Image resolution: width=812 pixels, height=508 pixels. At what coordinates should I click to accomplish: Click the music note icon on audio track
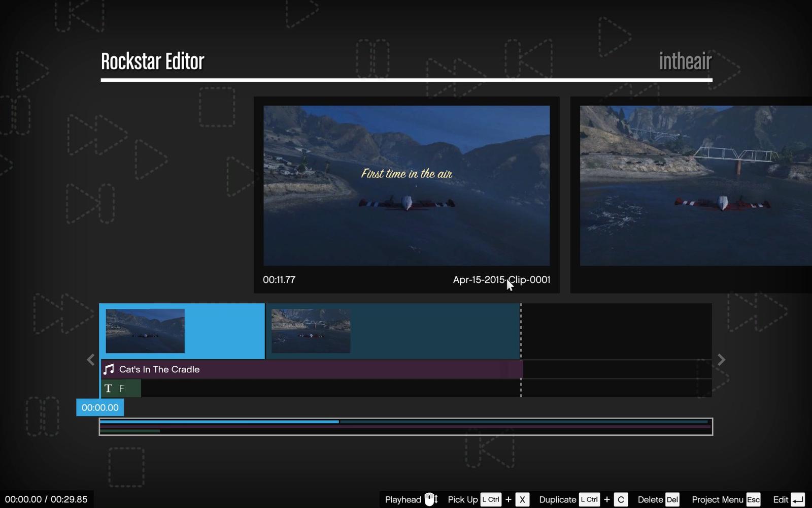(109, 369)
